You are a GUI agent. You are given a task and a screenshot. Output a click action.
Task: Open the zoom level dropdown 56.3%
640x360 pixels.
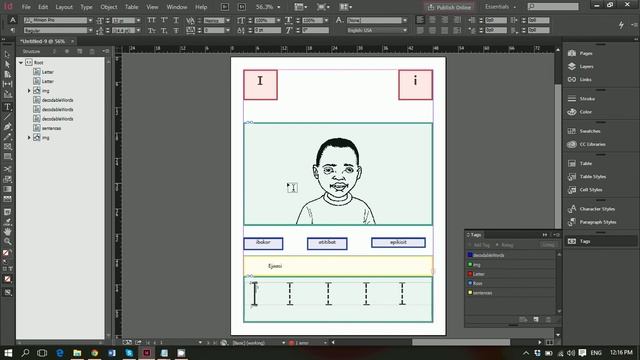click(279, 7)
